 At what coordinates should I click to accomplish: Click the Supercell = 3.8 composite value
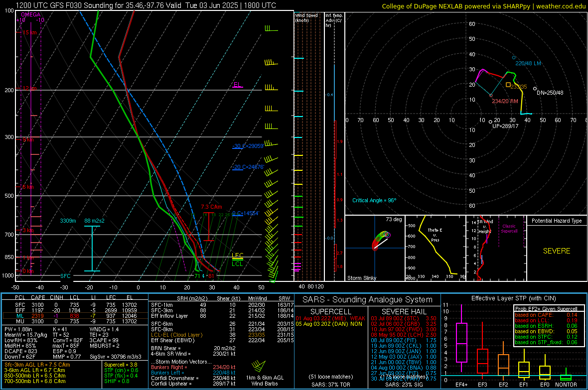[121, 365]
